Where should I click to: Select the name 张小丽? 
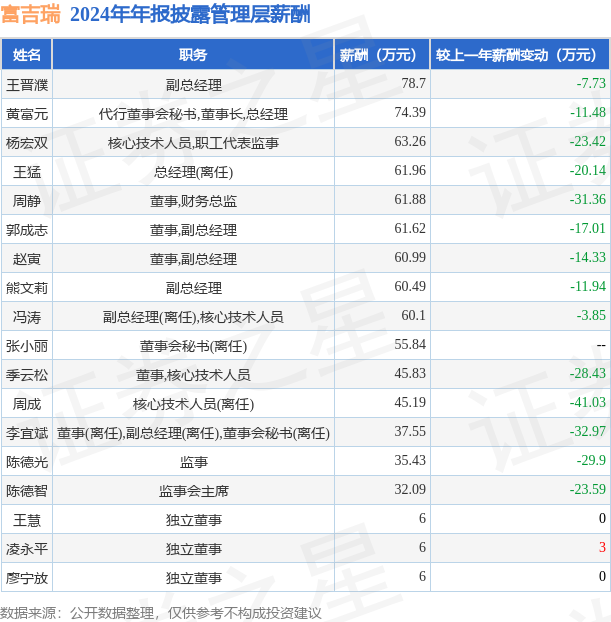pyautogui.click(x=27, y=346)
